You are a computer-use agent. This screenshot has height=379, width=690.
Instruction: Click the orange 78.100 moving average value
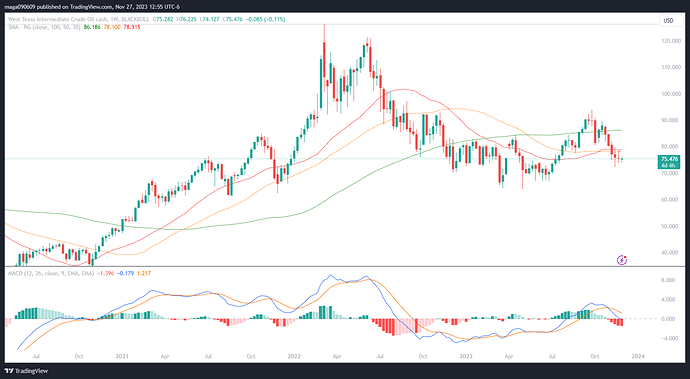pyautogui.click(x=112, y=27)
